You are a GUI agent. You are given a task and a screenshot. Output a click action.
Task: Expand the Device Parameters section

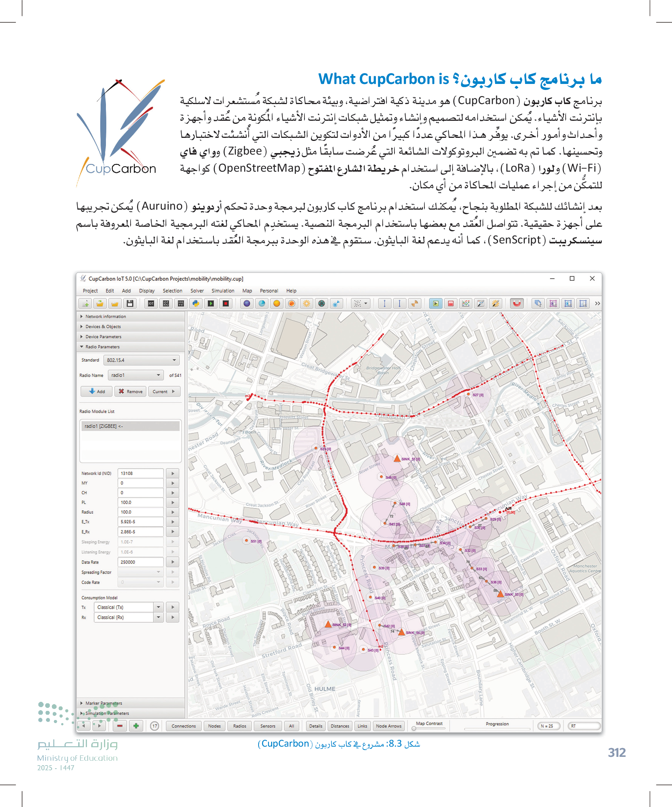[103, 336]
